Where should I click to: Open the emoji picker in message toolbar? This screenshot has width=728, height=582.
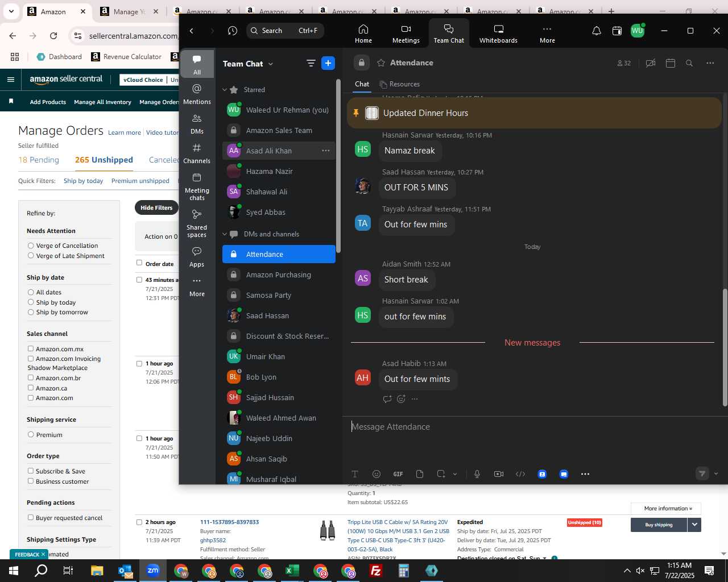click(376, 474)
